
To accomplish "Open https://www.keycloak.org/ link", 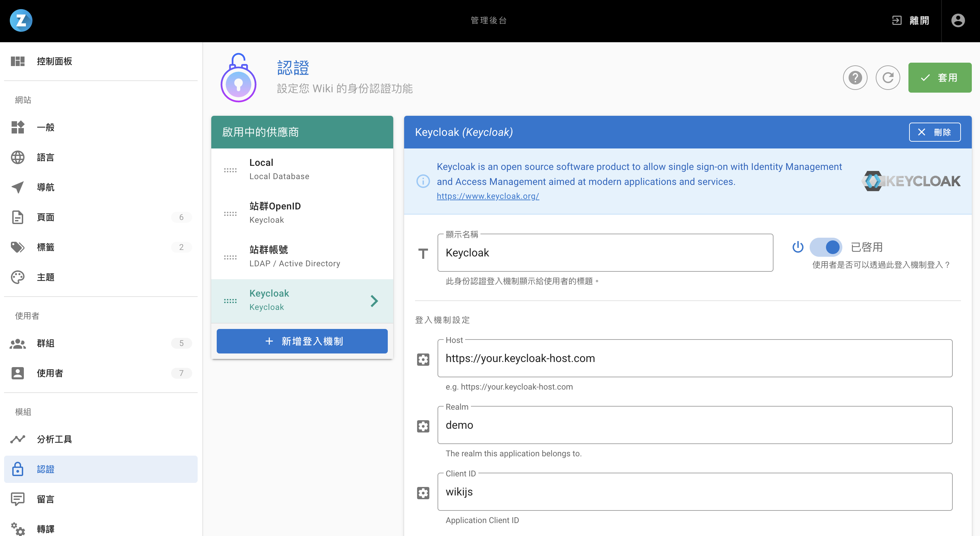I will pyautogui.click(x=488, y=196).
